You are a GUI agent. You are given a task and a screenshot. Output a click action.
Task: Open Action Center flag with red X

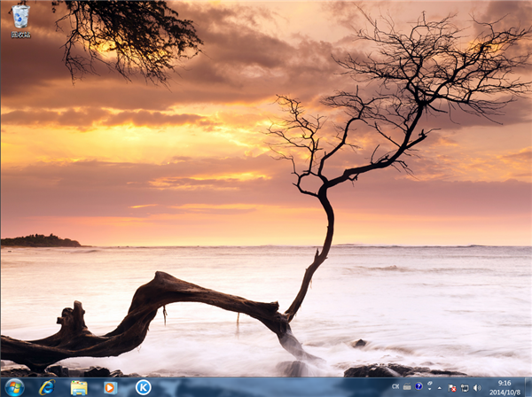pos(452,387)
